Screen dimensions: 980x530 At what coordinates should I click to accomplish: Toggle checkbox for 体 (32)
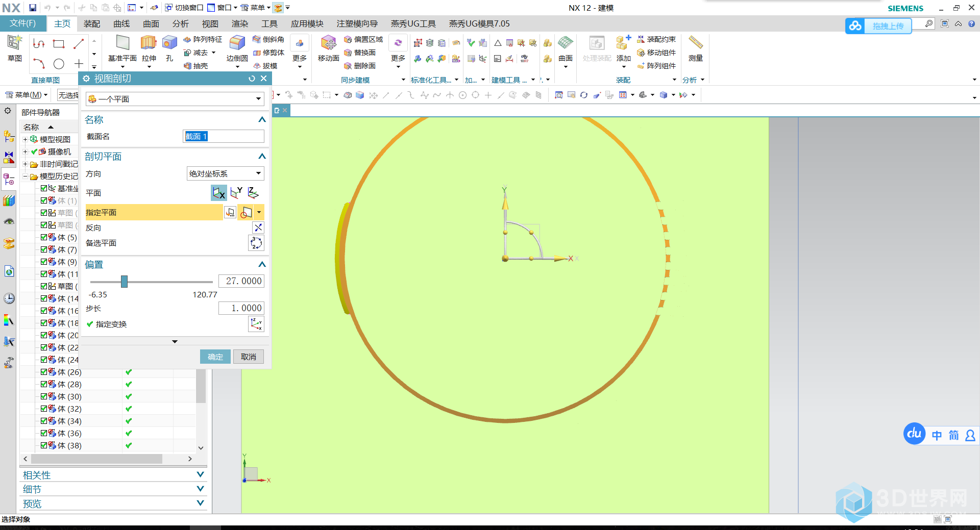tap(44, 409)
